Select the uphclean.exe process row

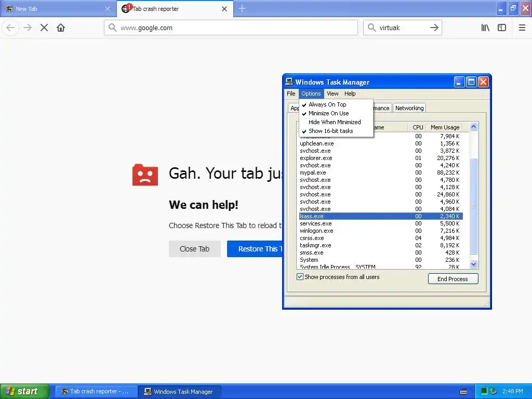(381, 143)
